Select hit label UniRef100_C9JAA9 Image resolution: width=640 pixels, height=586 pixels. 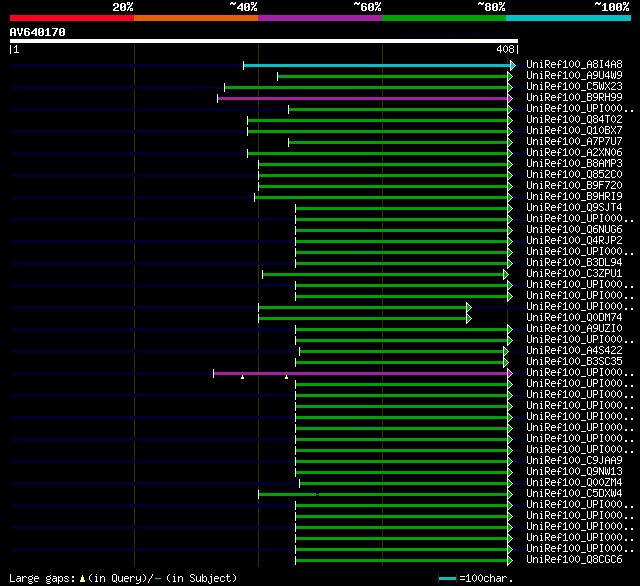574,461
